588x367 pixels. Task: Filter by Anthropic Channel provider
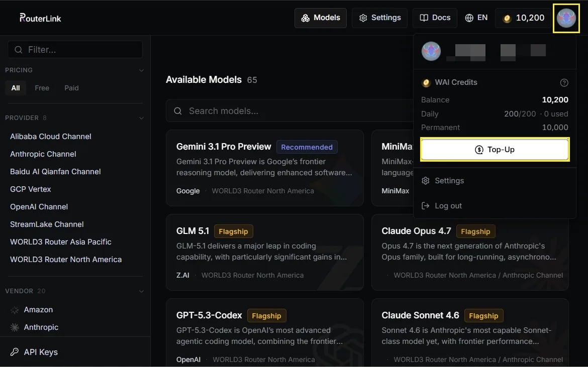[43, 154]
